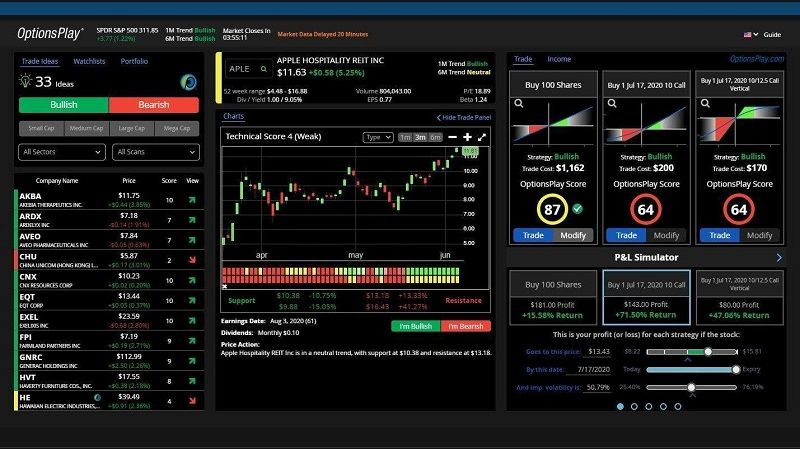Image resolution: width=800 pixels, height=449 pixels.
Task: Magnify the Jul 17 10 Call payoff graph
Action: pos(612,104)
